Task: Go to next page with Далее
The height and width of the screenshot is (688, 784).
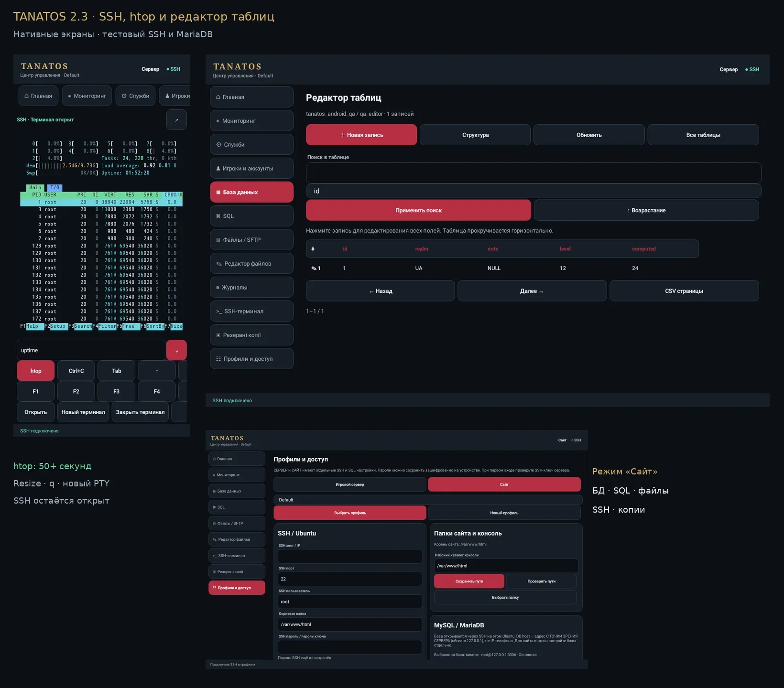Action: [532, 291]
